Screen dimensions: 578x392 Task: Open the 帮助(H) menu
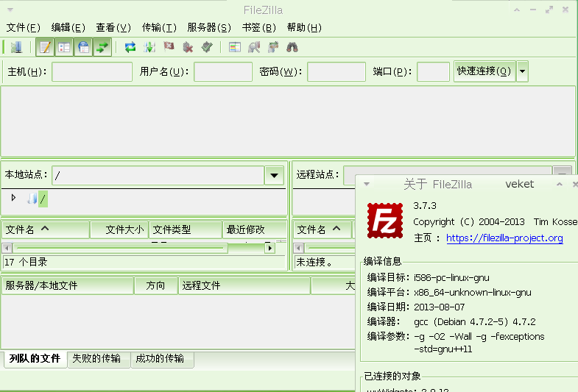[304, 28]
